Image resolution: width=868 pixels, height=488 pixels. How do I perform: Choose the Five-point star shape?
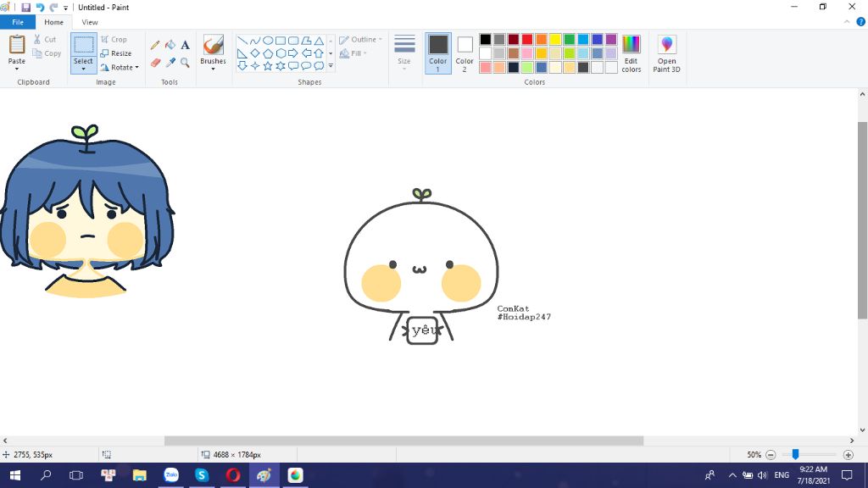tap(268, 66)
